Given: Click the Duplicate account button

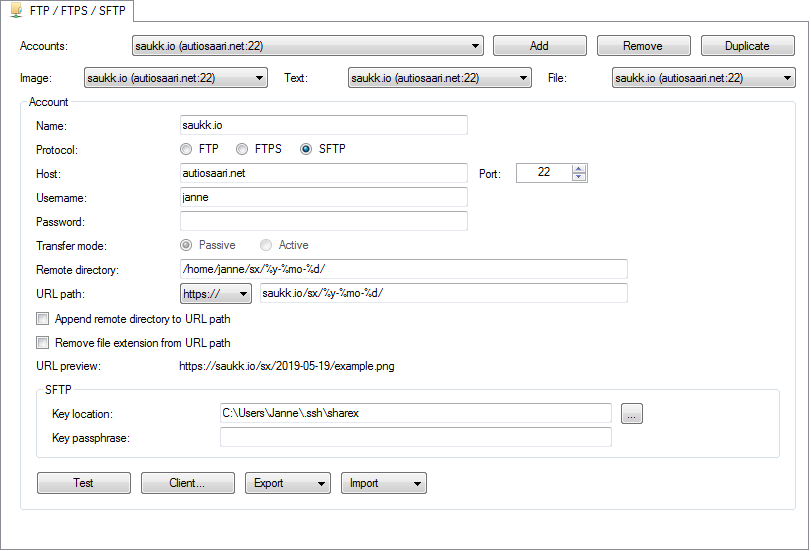Looking at the screenshot, I should click(747, 46).
